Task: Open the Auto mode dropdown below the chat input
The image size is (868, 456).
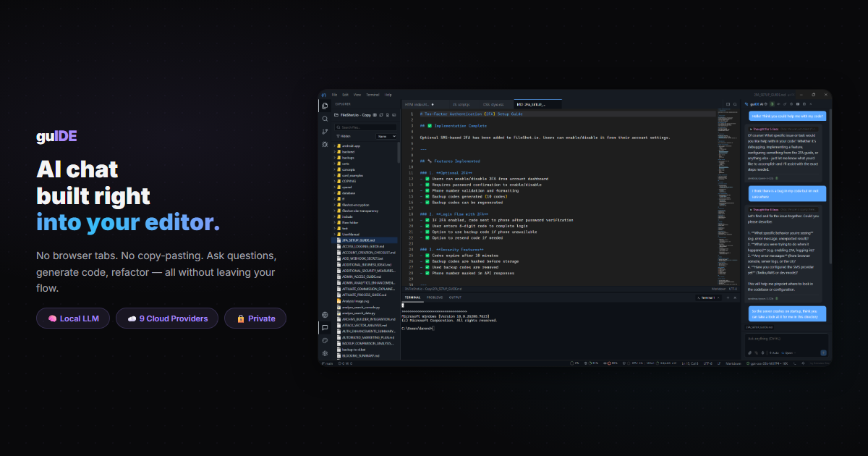Action: [x=773, y=352]
